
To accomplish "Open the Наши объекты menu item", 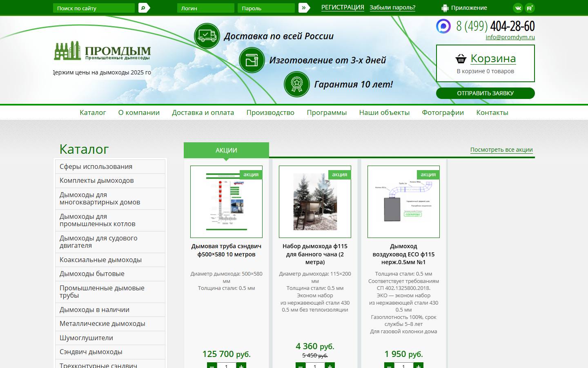I will [384, 112].
